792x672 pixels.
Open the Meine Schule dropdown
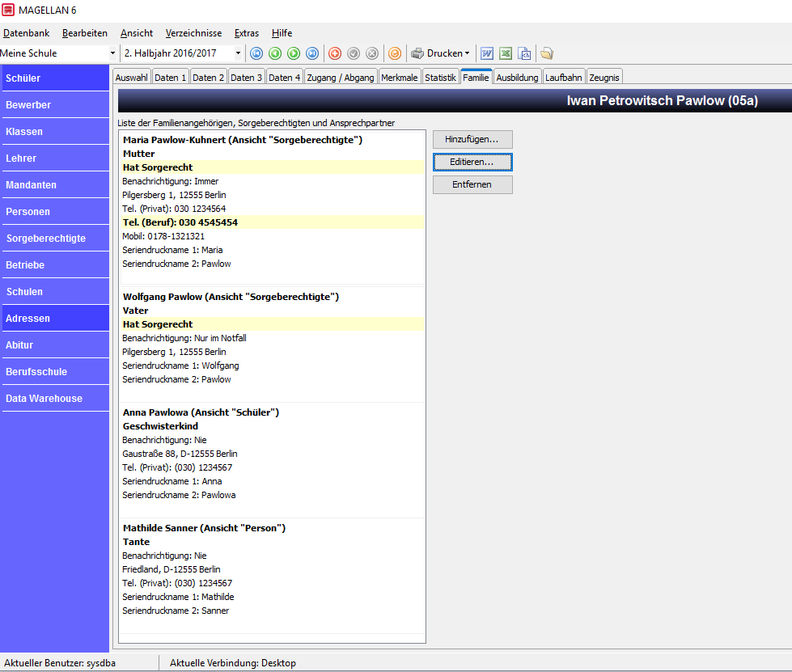coord(112,53)
